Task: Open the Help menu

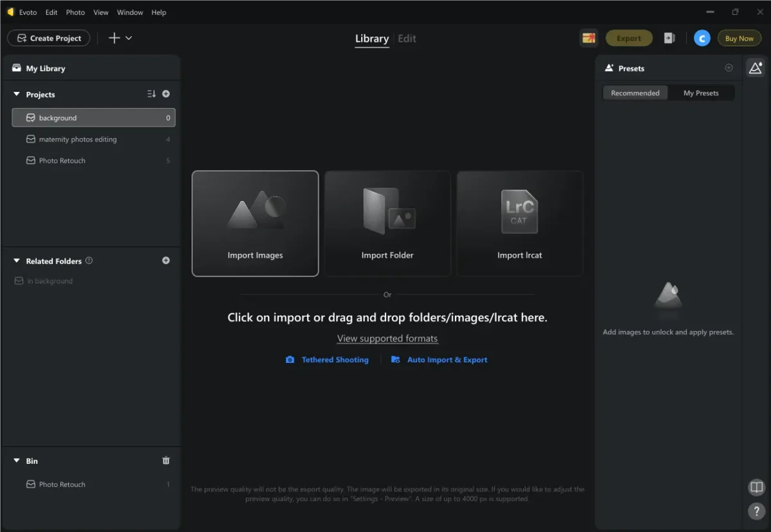Action: coord(159,12)
